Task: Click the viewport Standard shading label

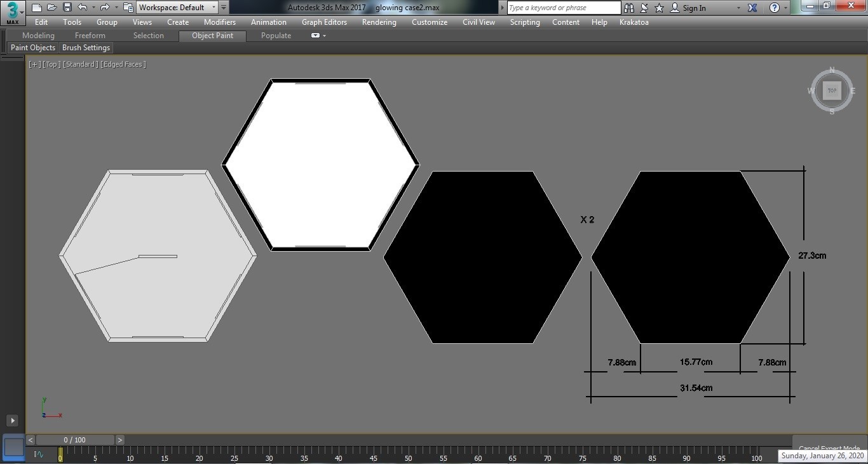Action: click(81, 64)
